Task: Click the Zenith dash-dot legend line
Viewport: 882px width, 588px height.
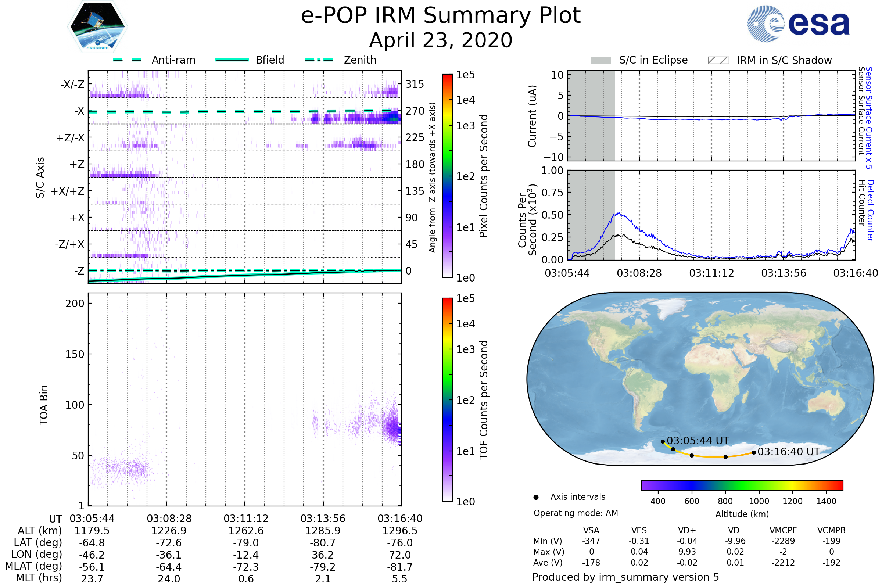Action: 319,60
